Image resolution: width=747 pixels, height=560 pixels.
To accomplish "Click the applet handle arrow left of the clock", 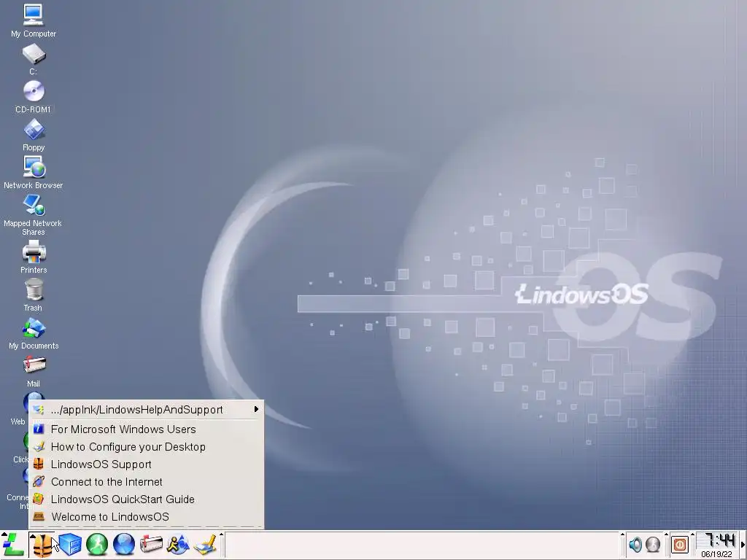I will 693,534.
